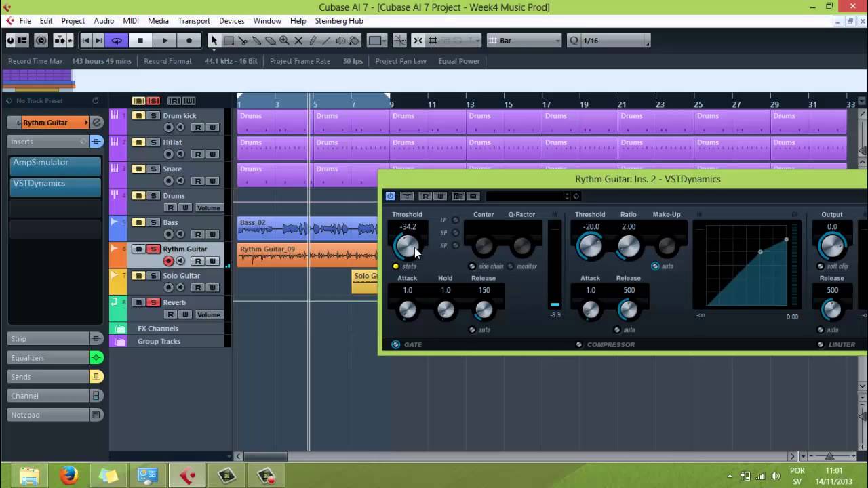The width and height of the screenshot is (868, 488).
Task: Open the VSTDynamics insert slot
Action: point(56,187)
